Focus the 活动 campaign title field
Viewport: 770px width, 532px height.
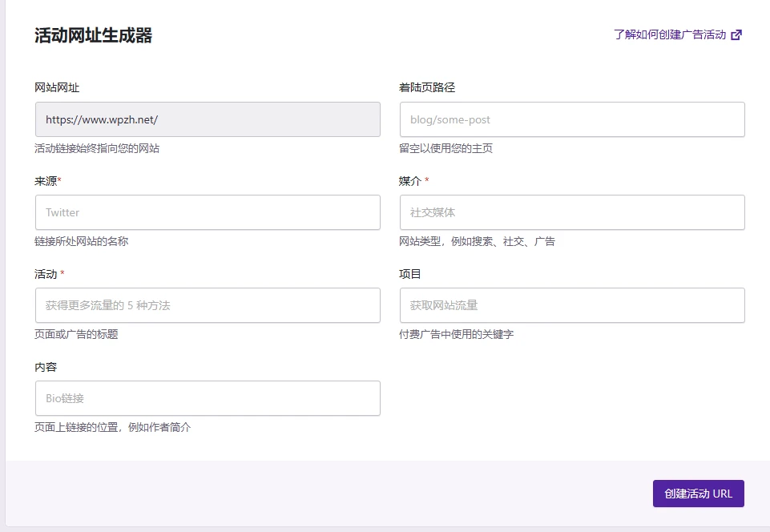(207, 305)
